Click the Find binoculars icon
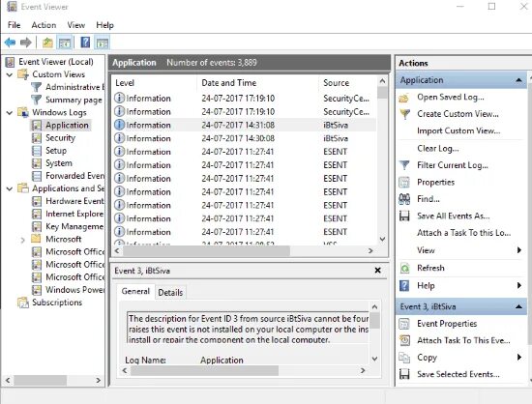532x404 pixels. [x=404, y=199]
